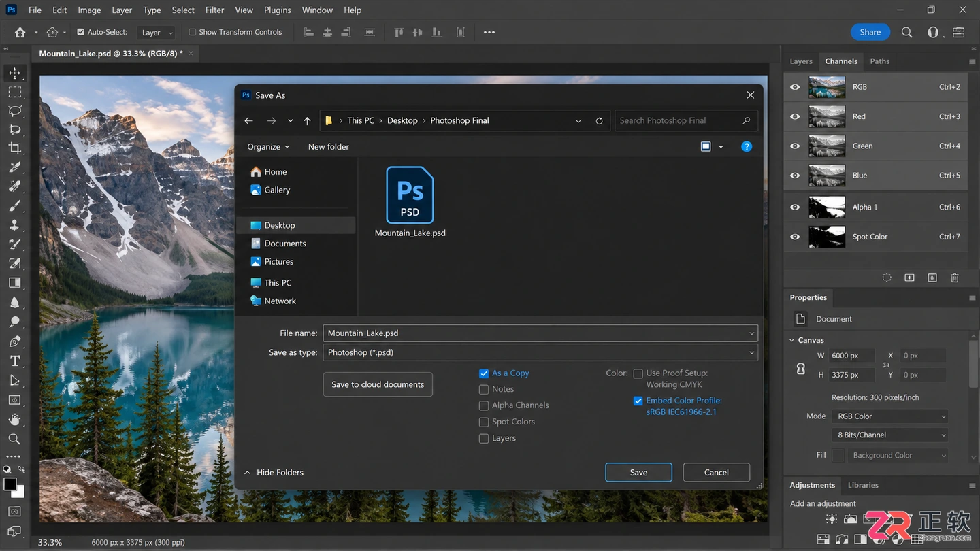Open Photoshop search magnifier icon
This screenshot has height=551, width=980.
[906, 32]
